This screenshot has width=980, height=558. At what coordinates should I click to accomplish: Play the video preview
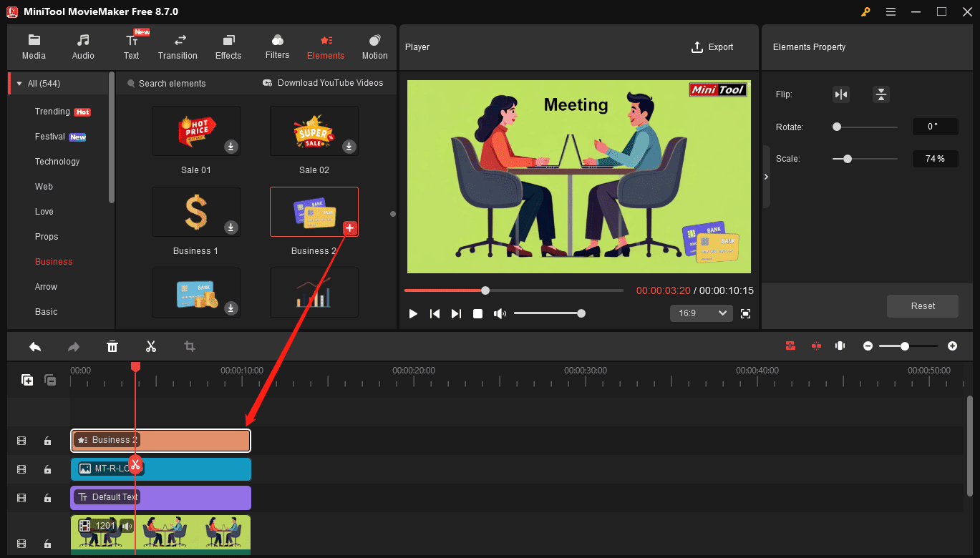click(413, 313)
